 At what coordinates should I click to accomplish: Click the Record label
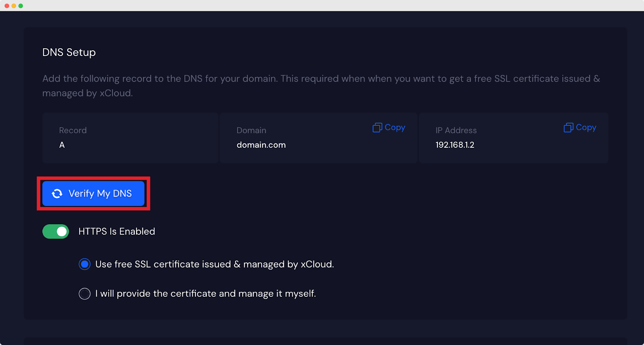(73, 130)
